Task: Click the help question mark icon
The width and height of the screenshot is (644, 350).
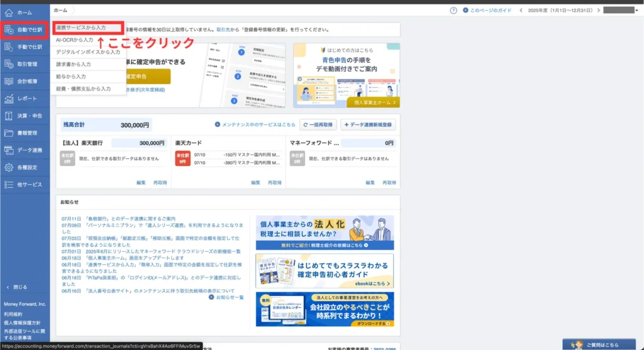Action: click(453, 11)
